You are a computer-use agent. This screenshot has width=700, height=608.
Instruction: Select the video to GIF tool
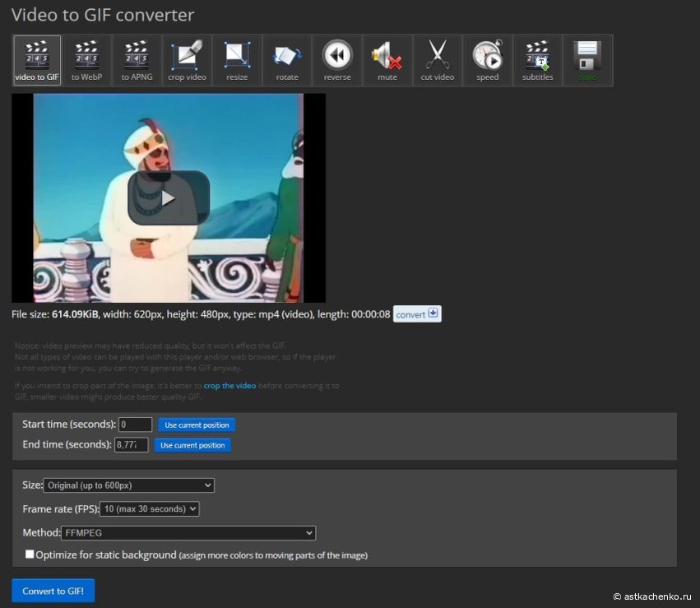tap(37, 60)
